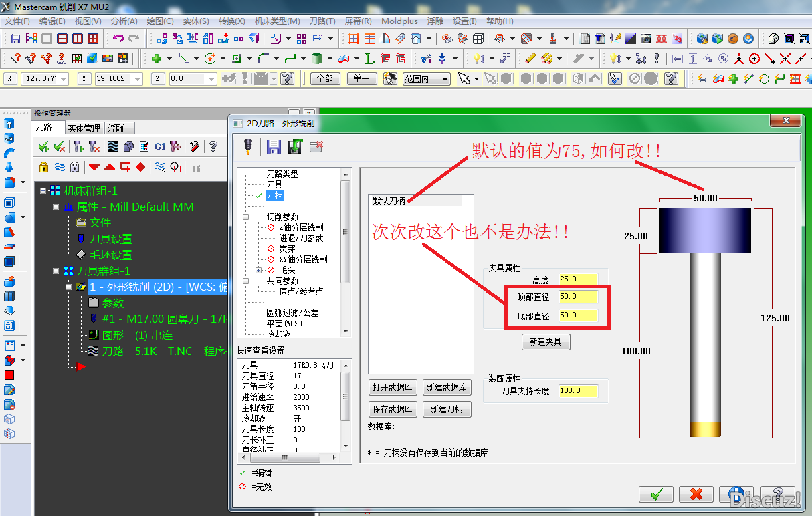812x516 pixels.
Task: Select 圆弧过滤/公差 in parameter tree
Action: click(292, 313)
